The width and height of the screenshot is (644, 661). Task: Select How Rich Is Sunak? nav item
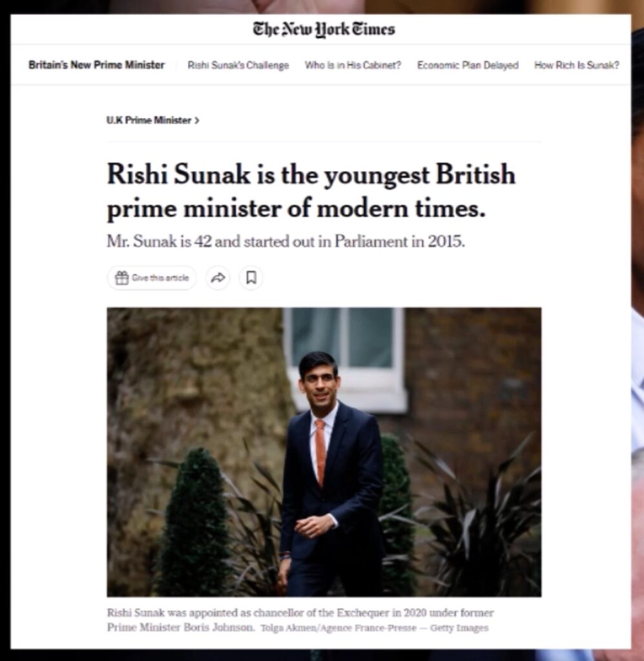click(x=577, y=65)
